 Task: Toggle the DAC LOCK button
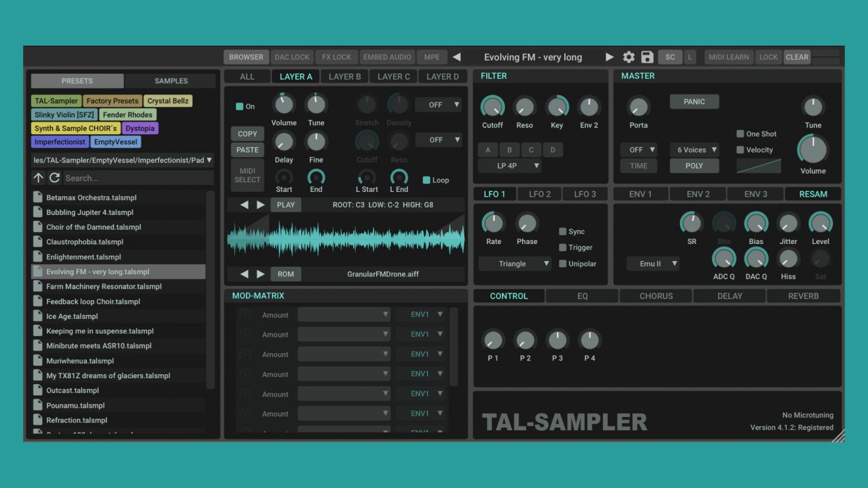[x=291, y=57]
